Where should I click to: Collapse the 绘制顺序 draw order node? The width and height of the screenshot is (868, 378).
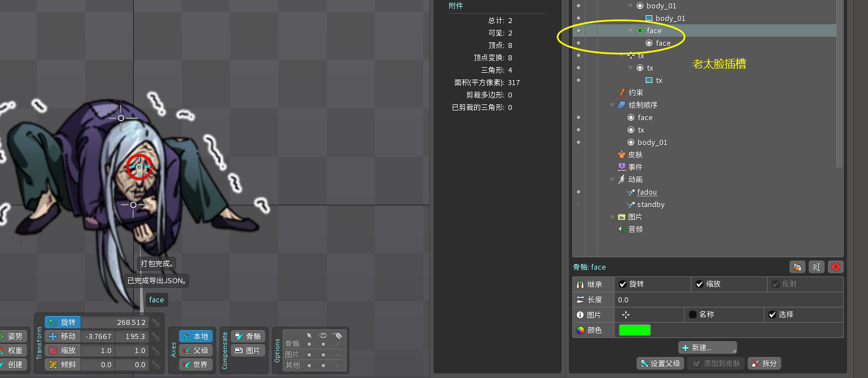pos(613,106)
